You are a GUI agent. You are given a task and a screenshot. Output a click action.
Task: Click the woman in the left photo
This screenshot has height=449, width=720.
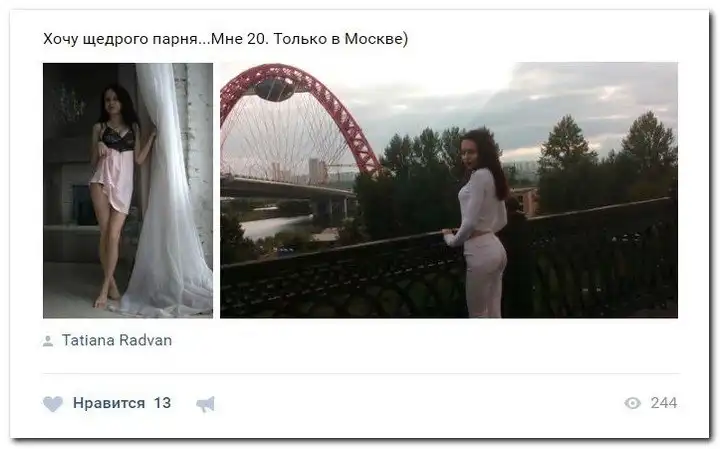[117, 193]
